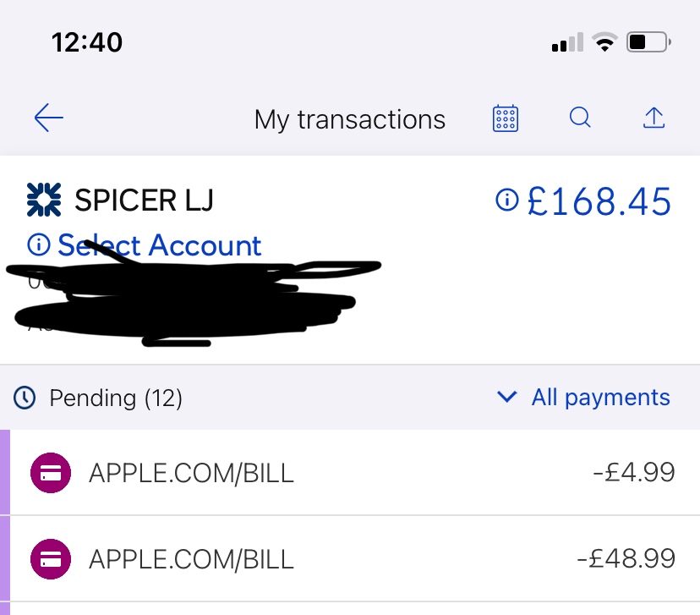The width and height of the screenshot is (700, 615).
Task: Tap the info icon beside Select Account
Action: tap(39, 245)
